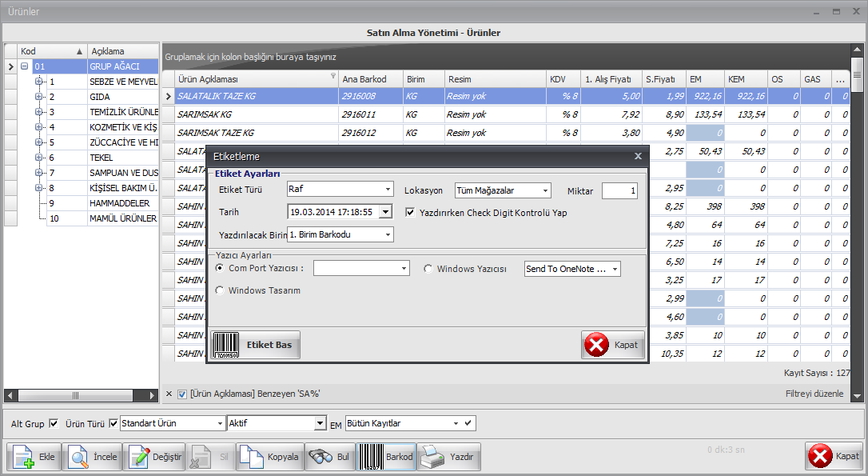This screenshot has width=868, height=476.
Task: Click Kapat button in Etiketleme dialog
Action: coord(613,345)
